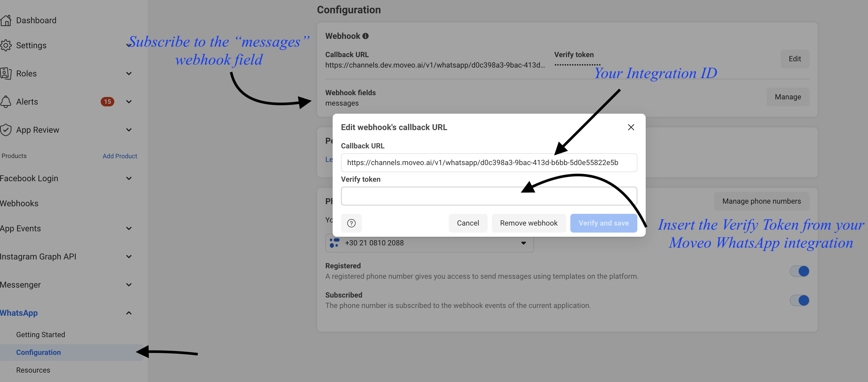This screenshot has height=382, width=868.
Task: Close the Edit webhook dialog
Action: [x=631, y=127]
